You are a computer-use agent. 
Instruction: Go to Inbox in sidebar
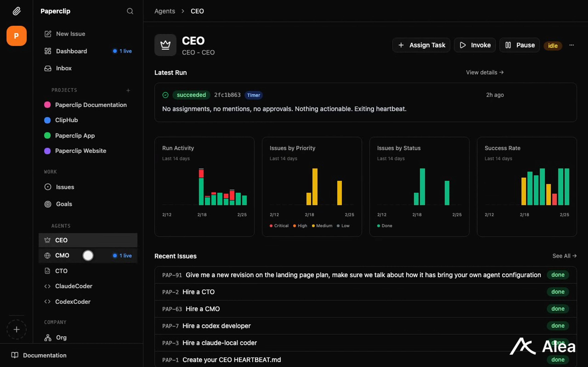pyautogui.click(x=64, y=68)
